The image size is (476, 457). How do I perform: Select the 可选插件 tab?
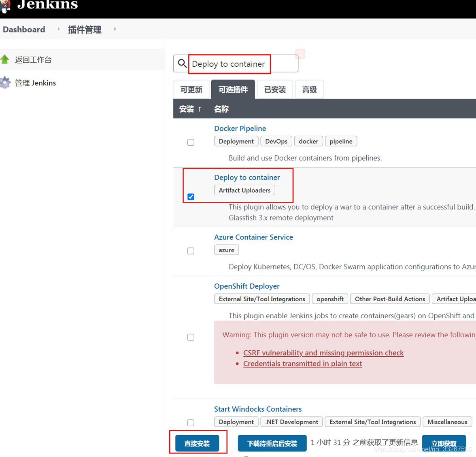233,89
